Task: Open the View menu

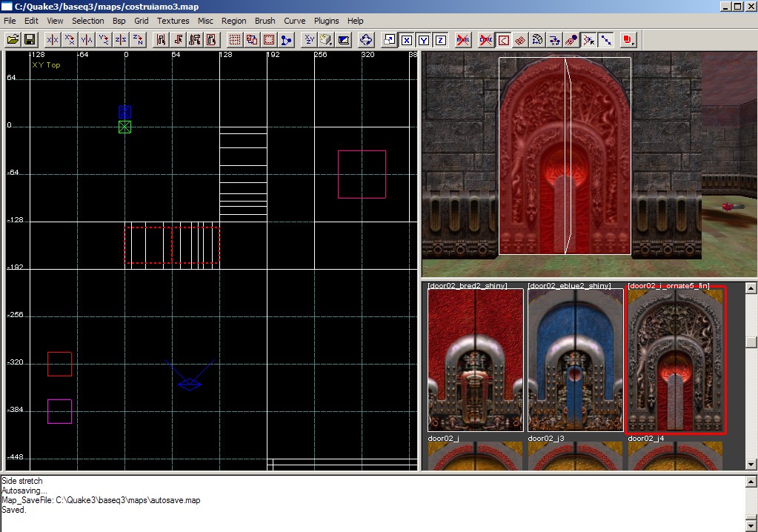Action: [55, 21]
